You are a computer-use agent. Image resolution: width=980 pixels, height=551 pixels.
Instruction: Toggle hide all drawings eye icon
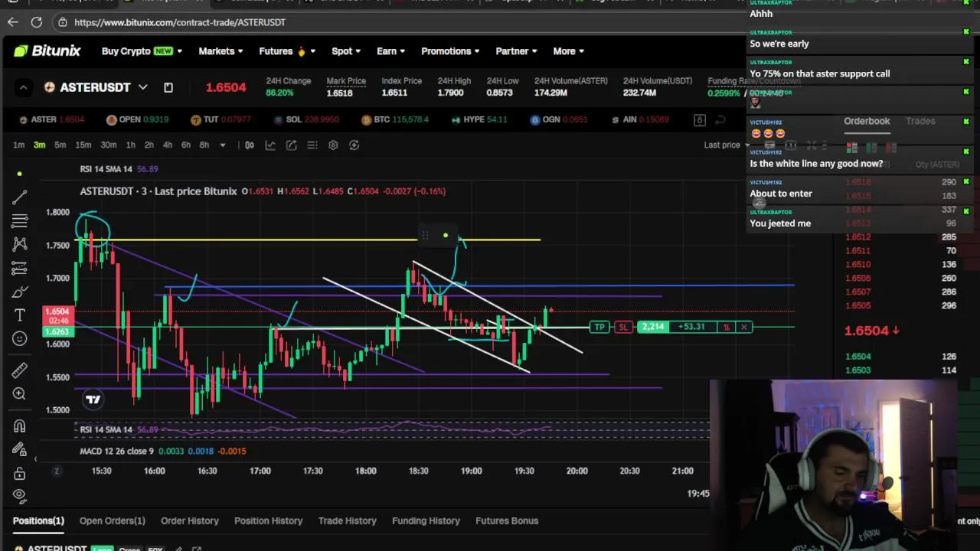point(20,494)
